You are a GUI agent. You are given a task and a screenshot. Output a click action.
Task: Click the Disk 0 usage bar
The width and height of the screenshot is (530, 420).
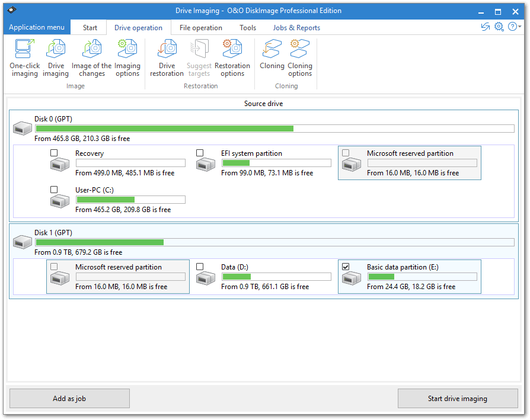coord(275,129)
